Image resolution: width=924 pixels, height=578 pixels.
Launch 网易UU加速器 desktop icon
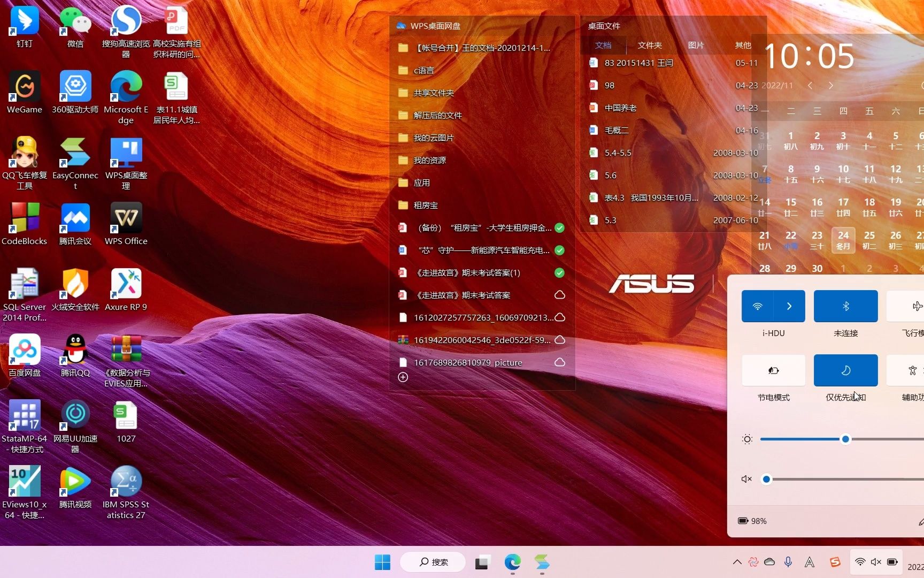[75, 426]
